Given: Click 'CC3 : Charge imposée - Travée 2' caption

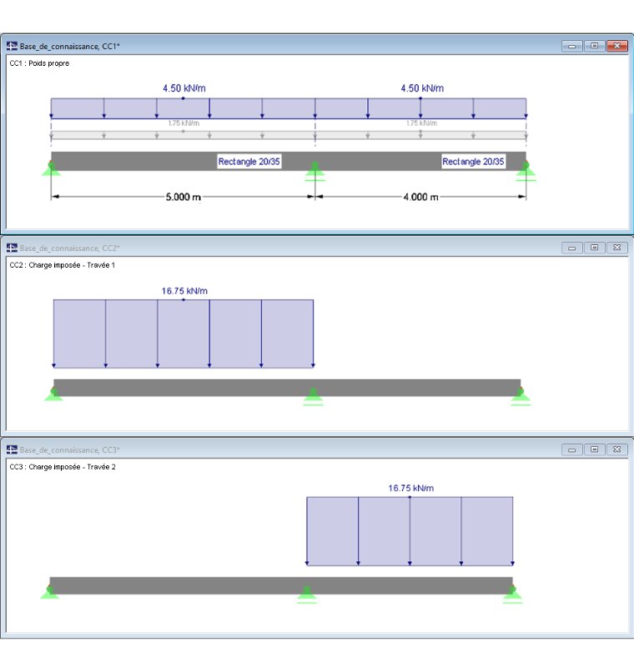Looking at the screenshot, I should [63, 467].
